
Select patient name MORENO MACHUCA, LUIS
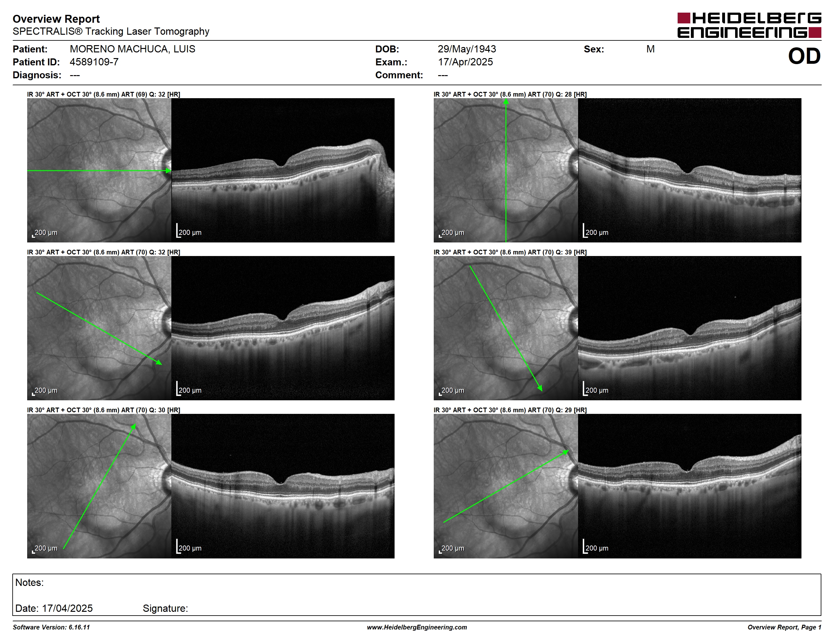pos(132,49)
